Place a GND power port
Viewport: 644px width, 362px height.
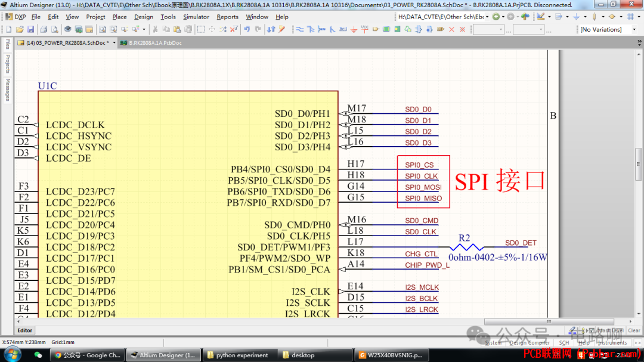tap(354, 30)
